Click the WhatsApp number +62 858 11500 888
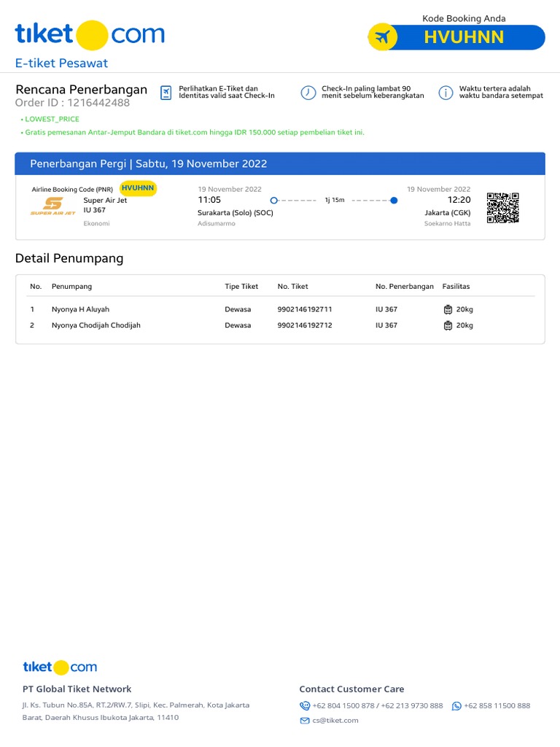The image size is (560, 747). 497,705
